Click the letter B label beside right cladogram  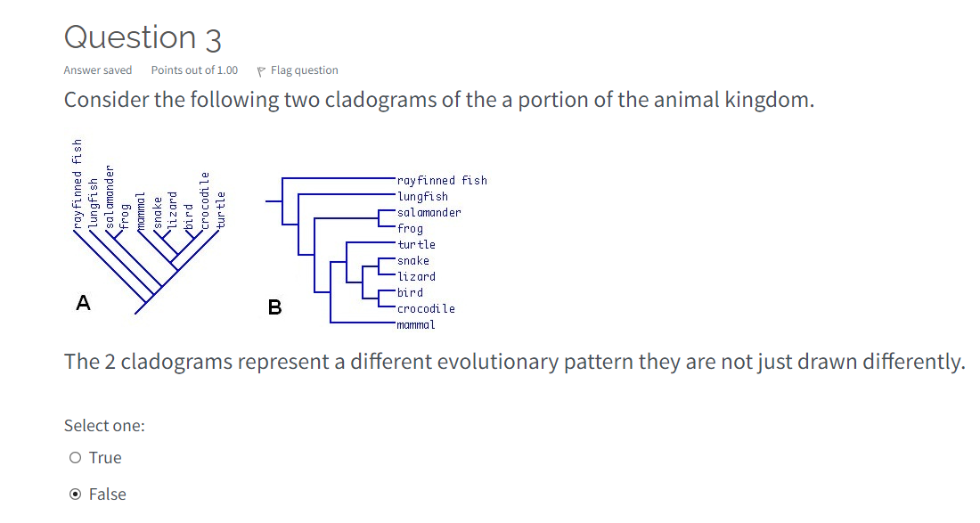pyautogui.click(x=273, y=307)
